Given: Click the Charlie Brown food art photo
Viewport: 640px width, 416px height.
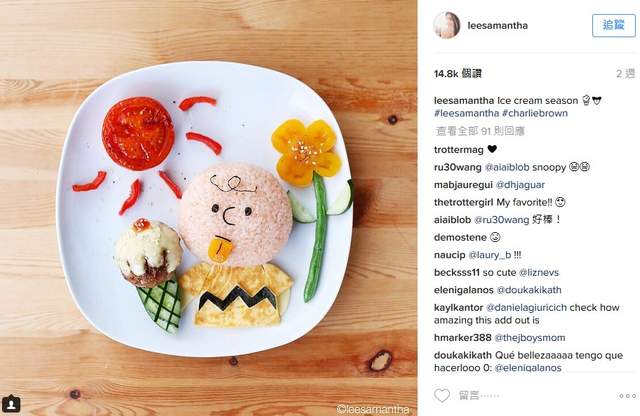Looking at the screenshot, I should click(x=208, y=208).
